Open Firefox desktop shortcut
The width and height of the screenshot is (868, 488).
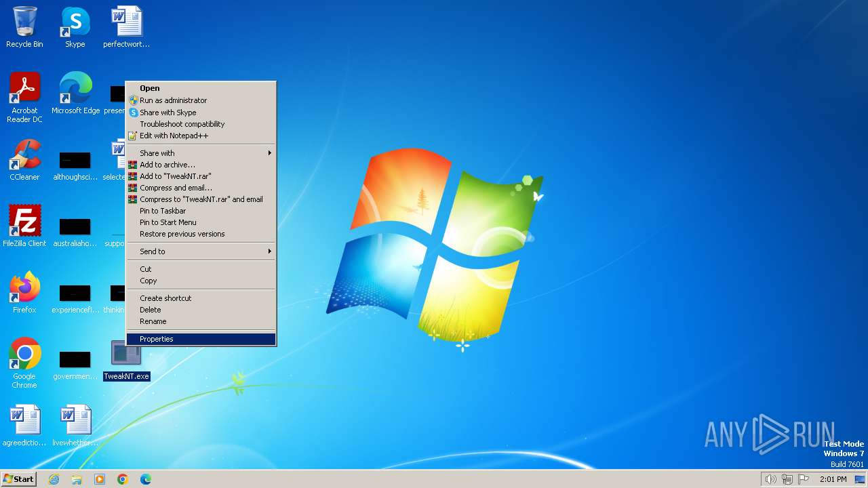click(24, 293)
